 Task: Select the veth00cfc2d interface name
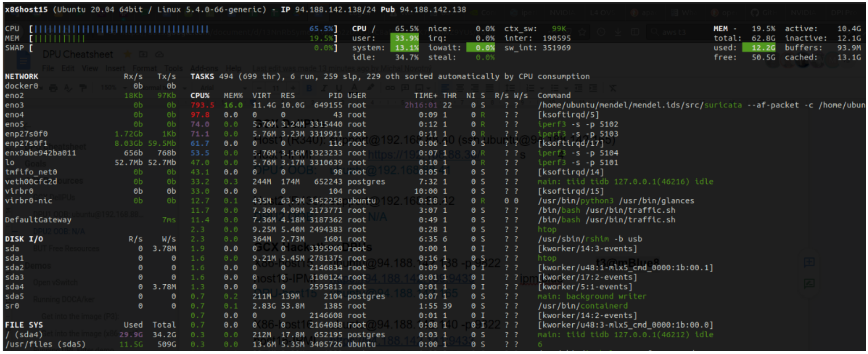point(31,181)
